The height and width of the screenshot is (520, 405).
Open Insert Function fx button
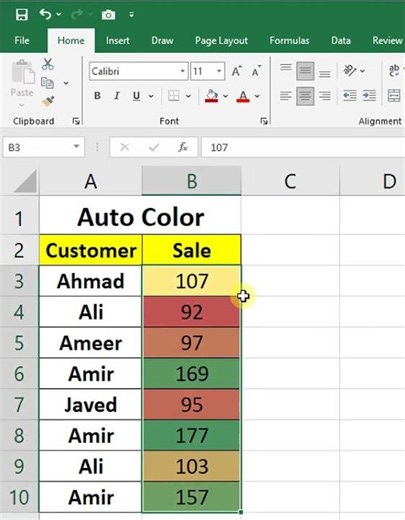pyautogui.click(x=183, y=147)
